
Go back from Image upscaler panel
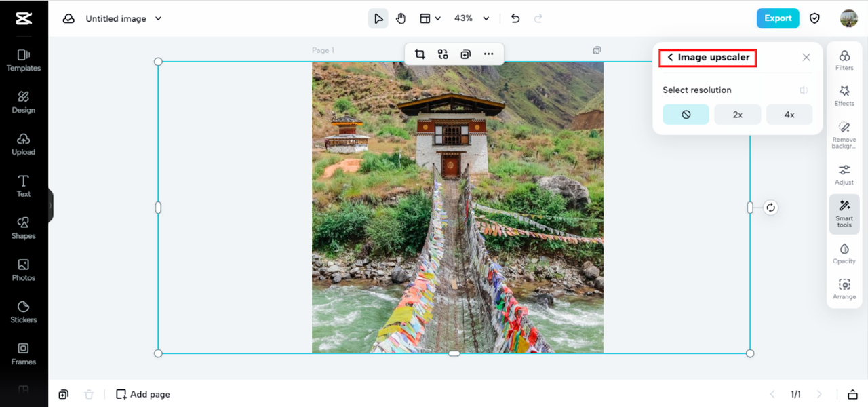pyautogui.click(x=670, y=58)
